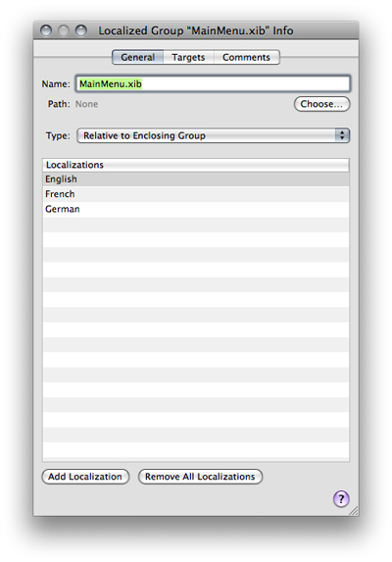Image resolution: width=392 pixels, height=562 pixels.
Task: Switch to the Targets tab
Action: 188,57
